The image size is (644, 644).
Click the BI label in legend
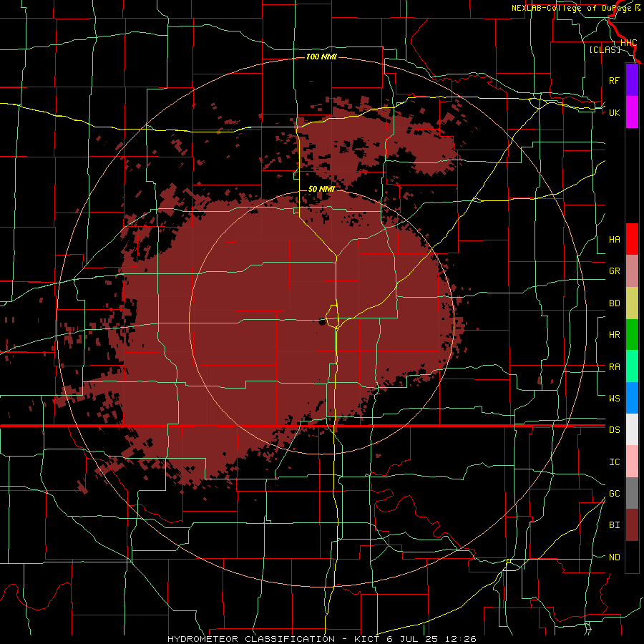click(x=614, y=525)
